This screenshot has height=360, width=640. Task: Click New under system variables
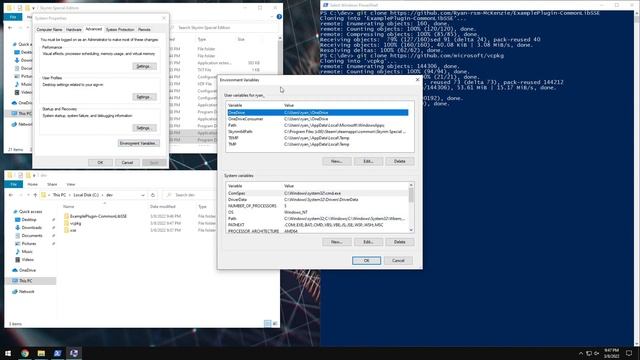(x=337, y=242)
